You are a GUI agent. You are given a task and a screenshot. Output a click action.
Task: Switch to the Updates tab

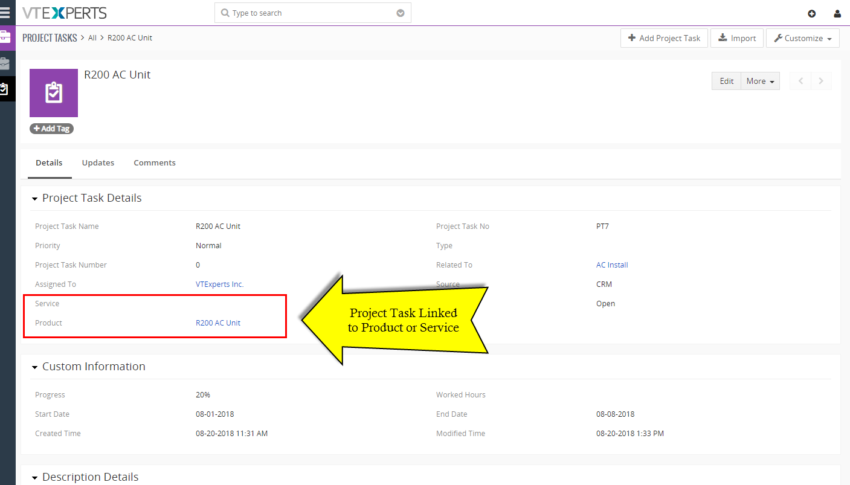pos(98,163)
